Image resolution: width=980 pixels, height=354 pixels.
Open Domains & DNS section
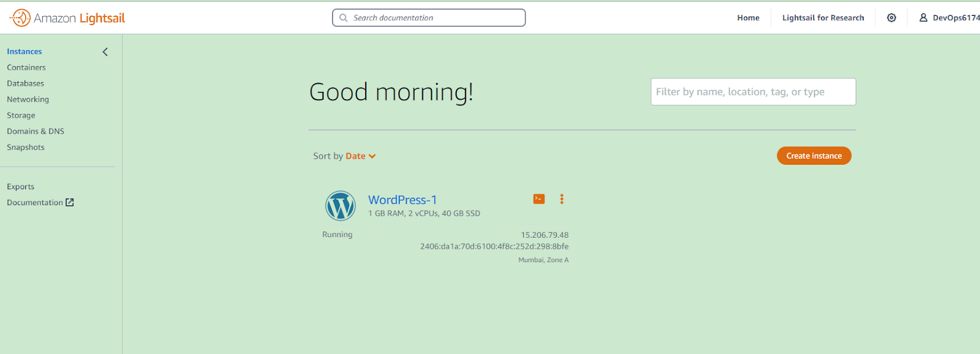36,131
